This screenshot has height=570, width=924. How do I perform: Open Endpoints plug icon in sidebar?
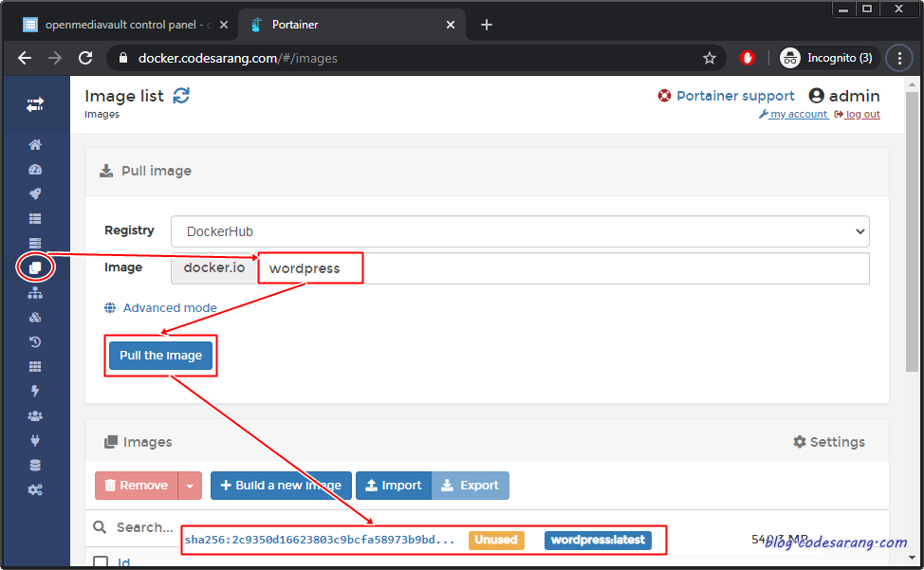pos(35,440)
